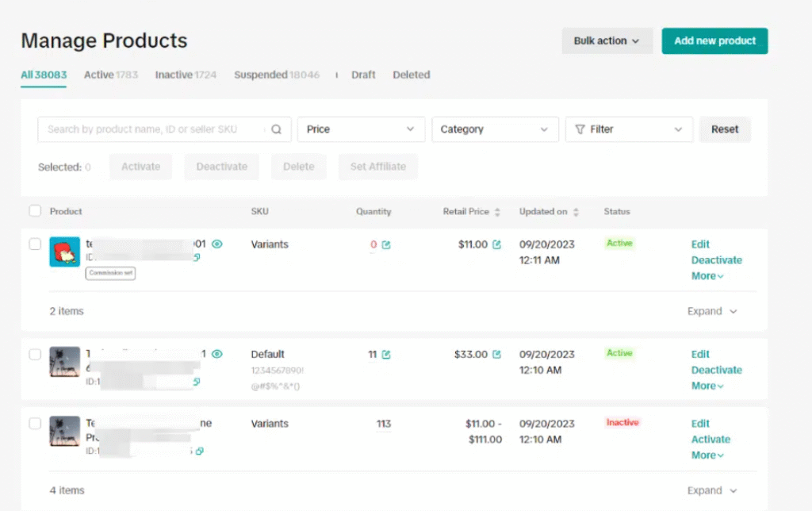Edit the $11.00 retail price inline
Viewport: 812px width, 511px height.
pyautogui.click(x=494, y=244)
